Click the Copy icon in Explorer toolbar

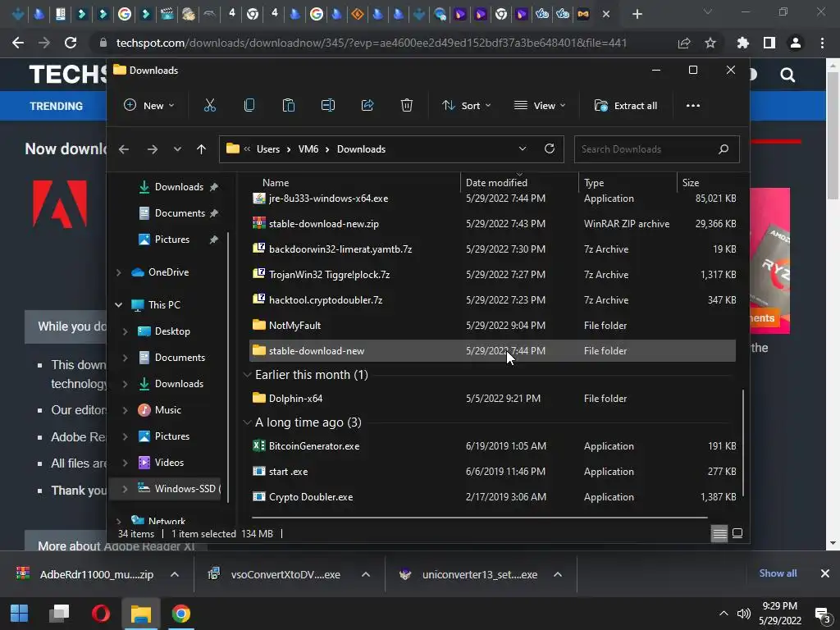249,105
